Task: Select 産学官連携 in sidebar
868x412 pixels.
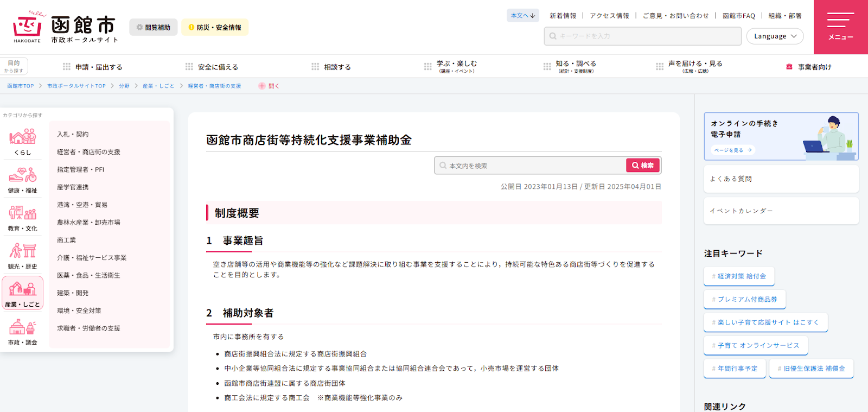Action: tap(73, 187)
